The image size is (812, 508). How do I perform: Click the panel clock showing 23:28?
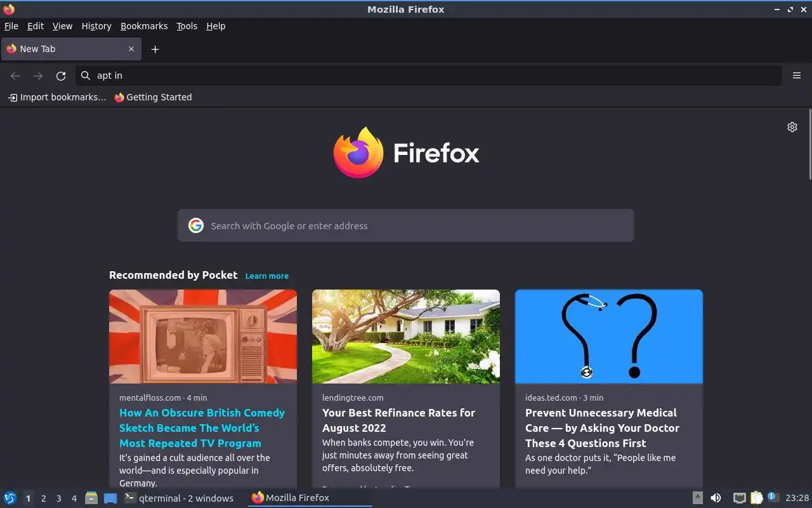click(x=797, y=498)
